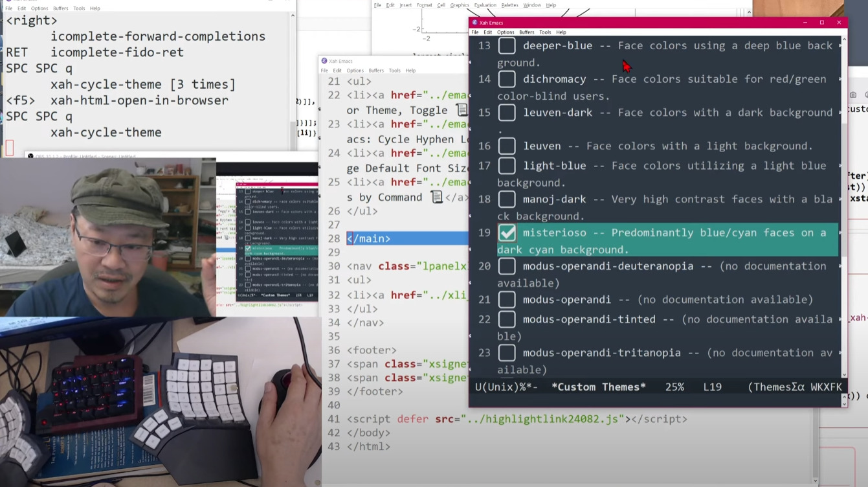Toggle the modus-operandi-tinted checkbox
This screenshot has width=868, height=487.
tap(507, 319)
